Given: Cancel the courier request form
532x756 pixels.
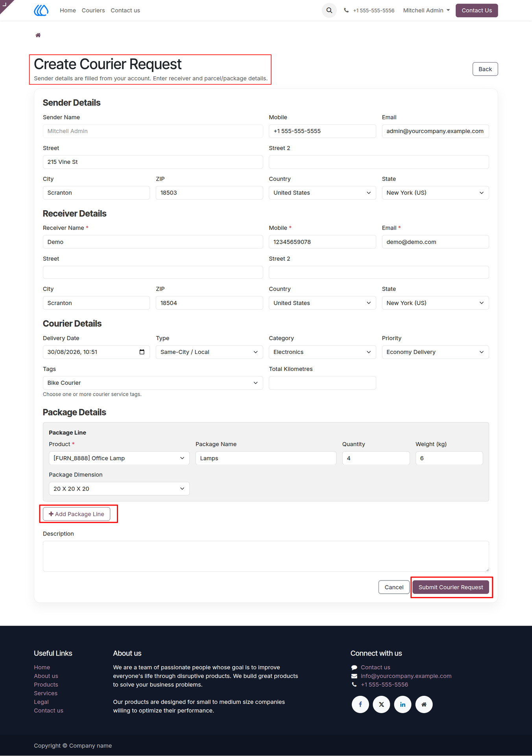Looking at the screenshot, I should pyautogui.click(x=394, y=587).
